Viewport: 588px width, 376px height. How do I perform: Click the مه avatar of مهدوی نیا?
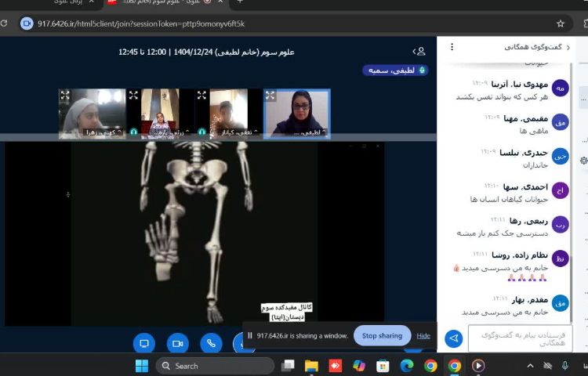[560, 88]
